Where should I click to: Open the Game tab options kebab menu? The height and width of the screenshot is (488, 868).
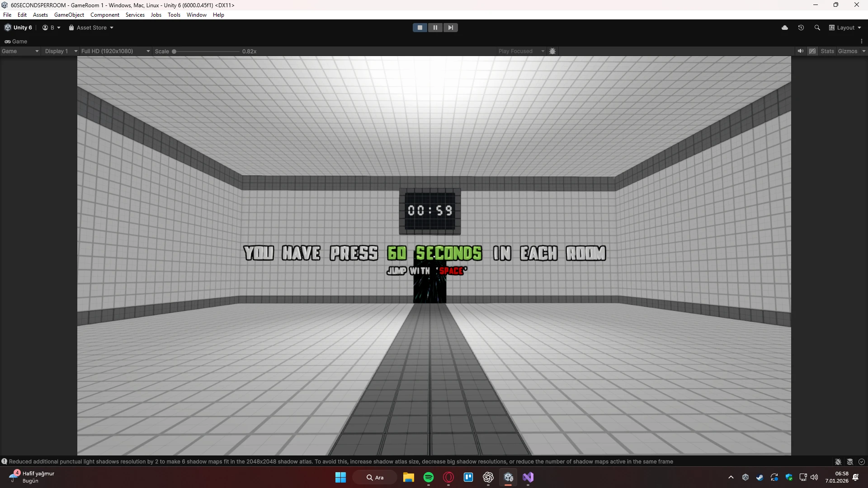click(862, 41)
